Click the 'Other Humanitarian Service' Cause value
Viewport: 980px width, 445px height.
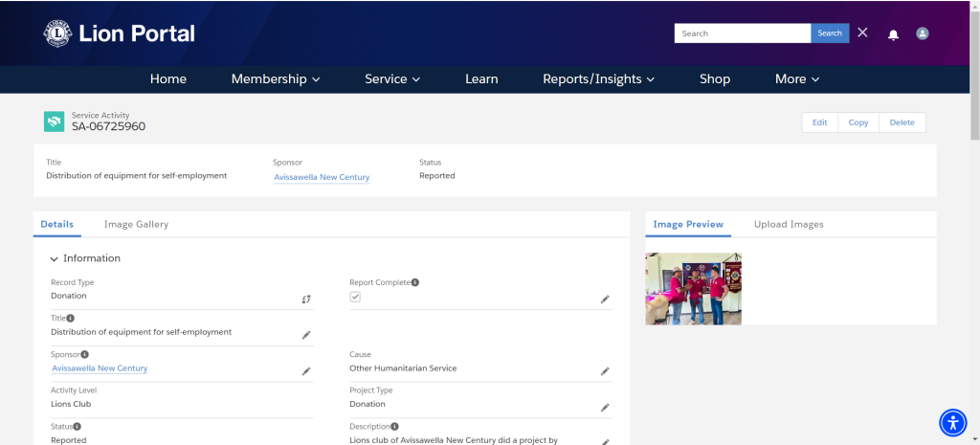(x=403, y=368)
